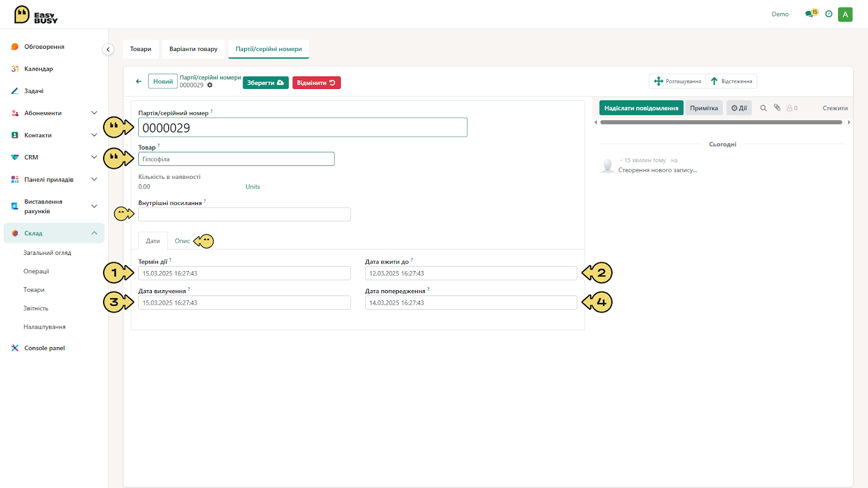Viewport: 868px width, 488px height.
Task: Open the Дії actions dropdown
Action: (x=739, y=108)
